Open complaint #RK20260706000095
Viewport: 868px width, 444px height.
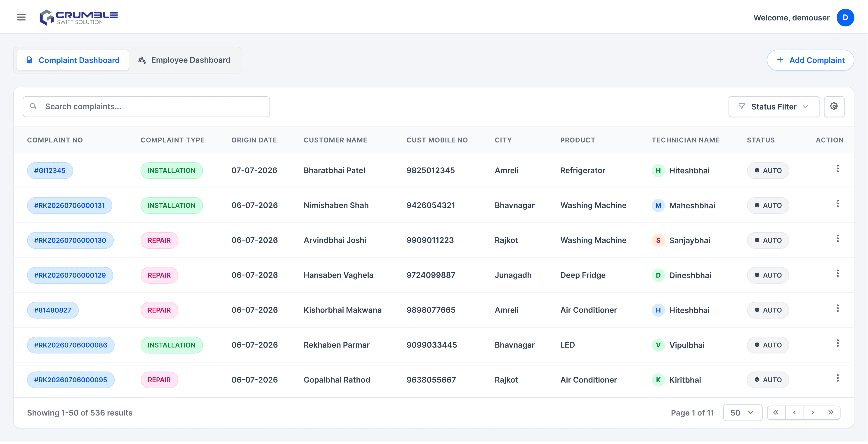tap(71, 380)
